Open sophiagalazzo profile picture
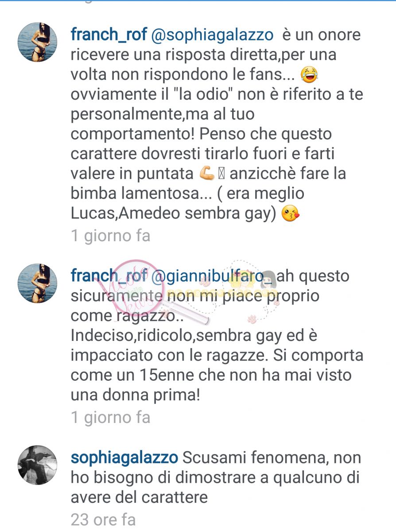 [x=37, y=465]
